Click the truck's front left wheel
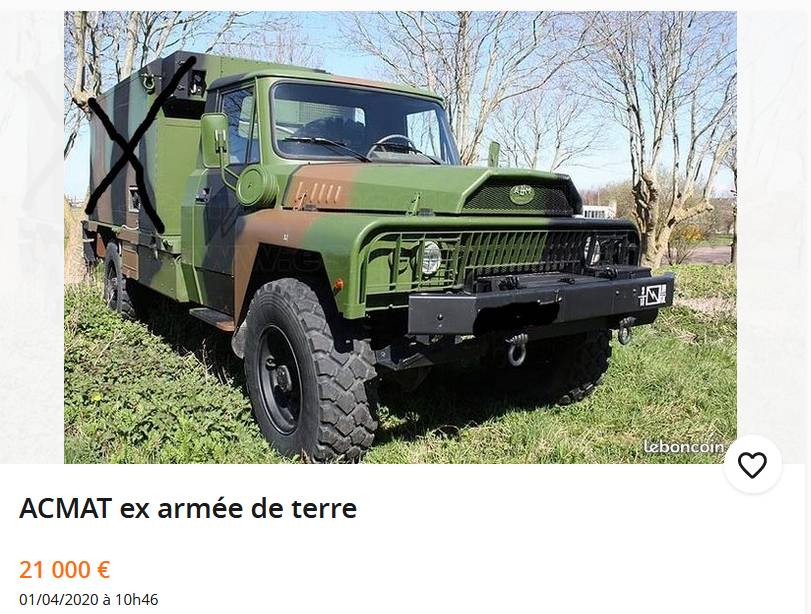 point(310,369)
